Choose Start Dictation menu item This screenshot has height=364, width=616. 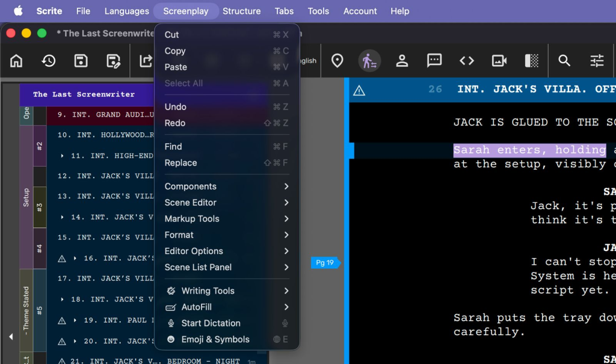click(227, 323)
